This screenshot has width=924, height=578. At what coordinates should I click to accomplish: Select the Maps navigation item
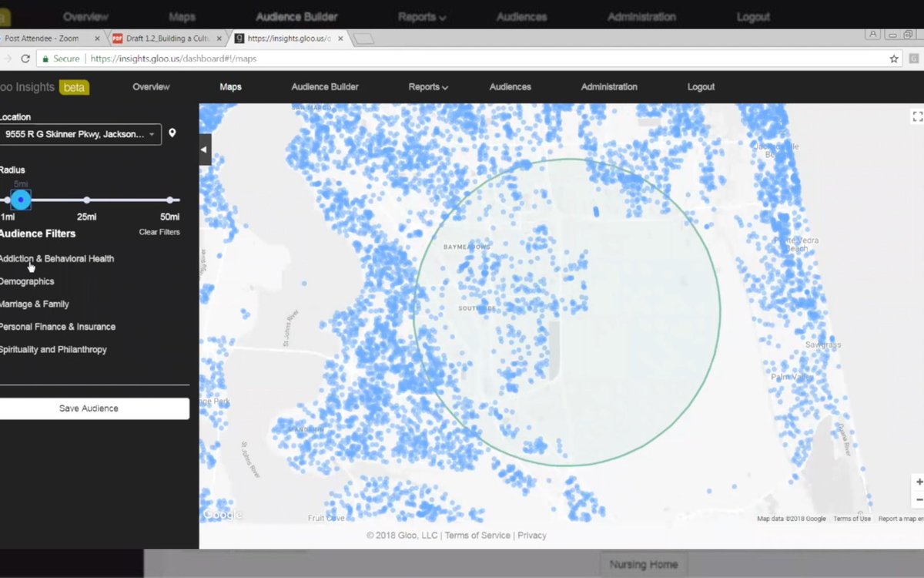pos(230,87)
